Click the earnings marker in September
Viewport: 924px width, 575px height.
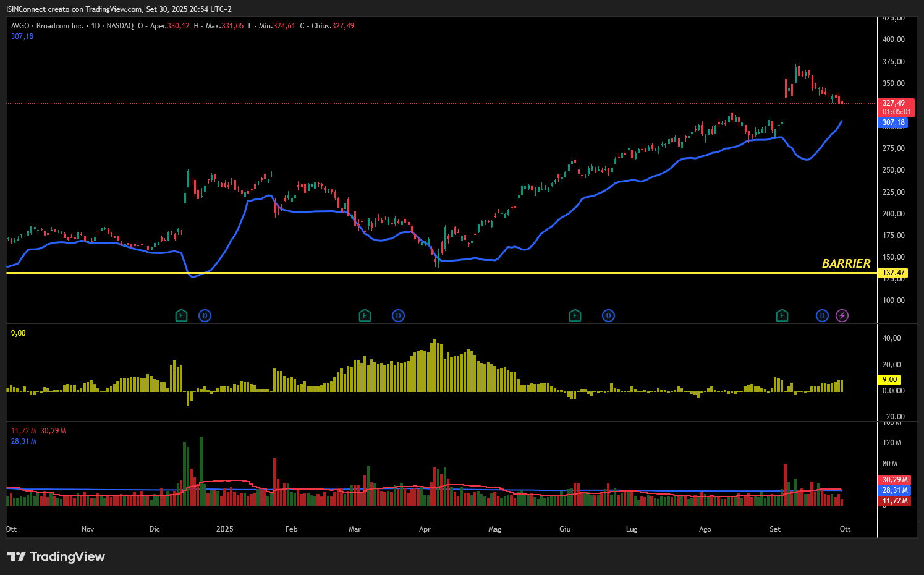(x=782, y=316)
